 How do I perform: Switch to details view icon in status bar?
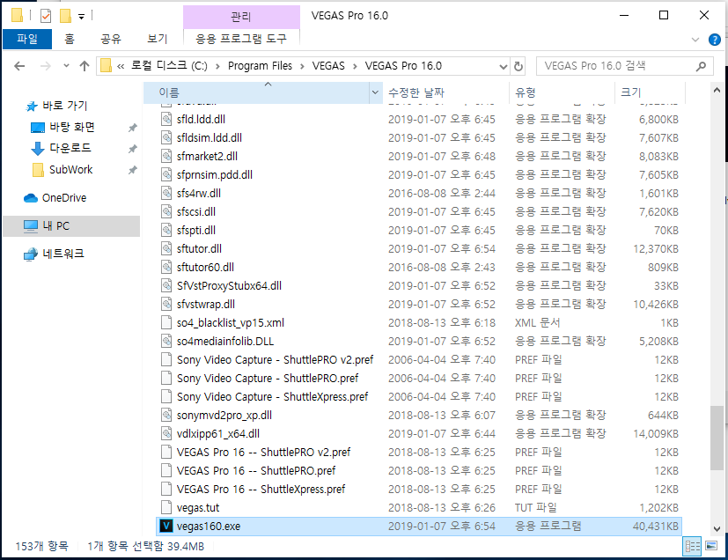tap(692, 546)
